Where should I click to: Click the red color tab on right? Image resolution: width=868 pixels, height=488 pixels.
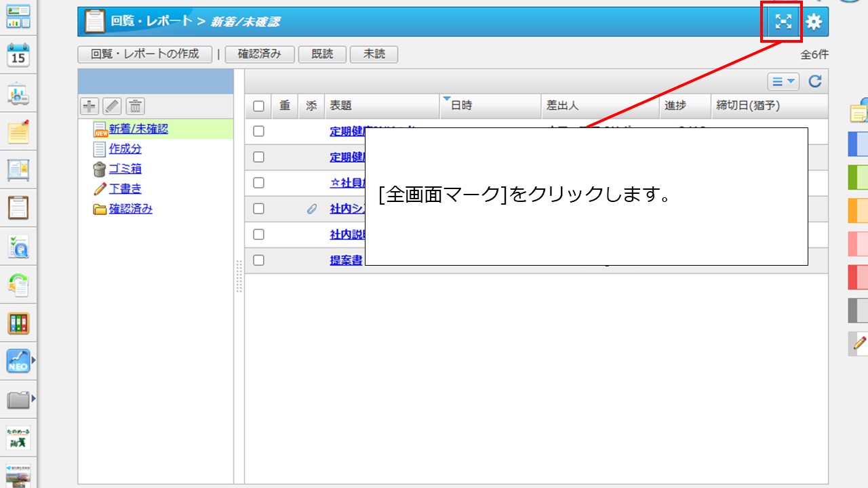[x=857, y=277]
